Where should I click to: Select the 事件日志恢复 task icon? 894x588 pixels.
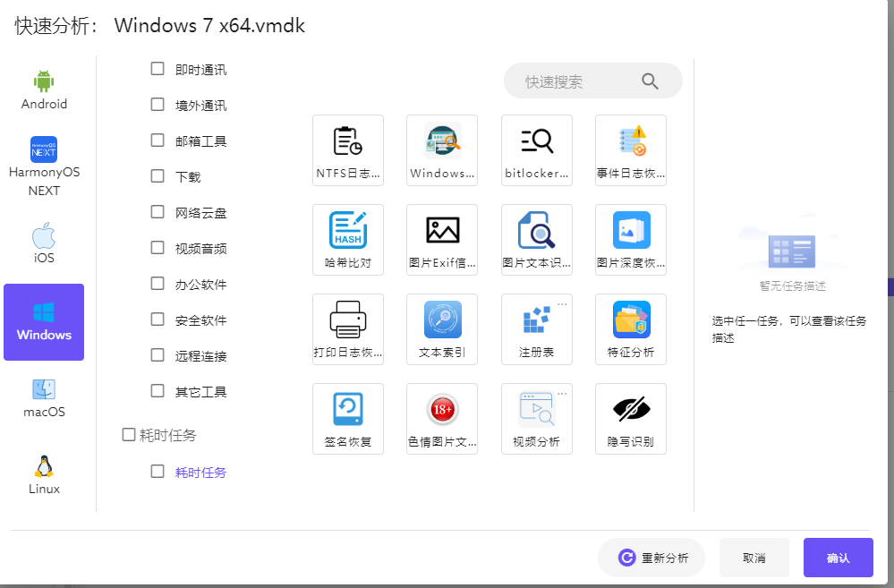[x=631, y=150]
